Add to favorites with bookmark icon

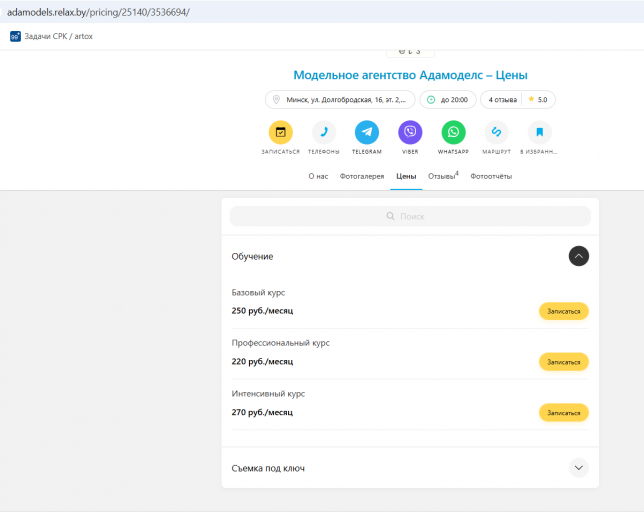coord(540,132)
